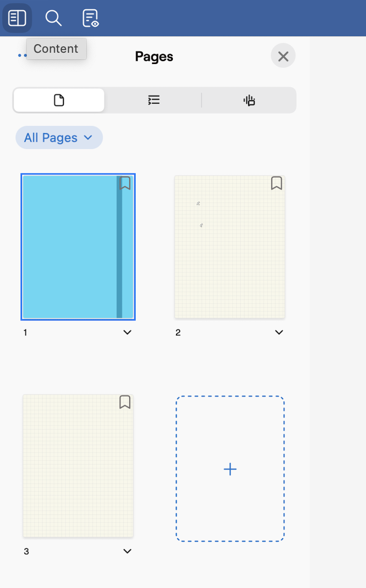Viewport: 366px width, 588px height.
Task: Open the three-dots more options menu
Action: click(x=22, y=55)
